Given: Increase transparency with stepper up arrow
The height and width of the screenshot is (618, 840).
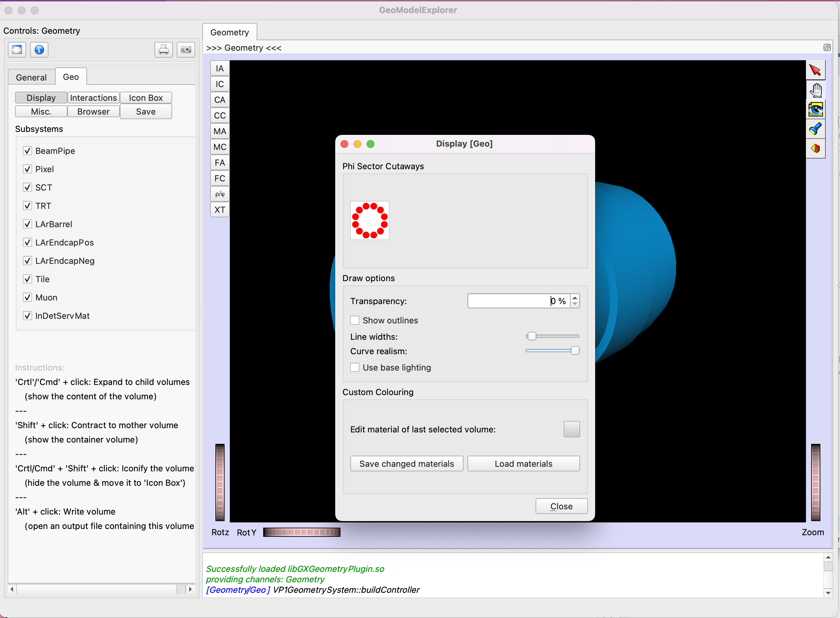Looking at the screenshot, I should (575, 298).
